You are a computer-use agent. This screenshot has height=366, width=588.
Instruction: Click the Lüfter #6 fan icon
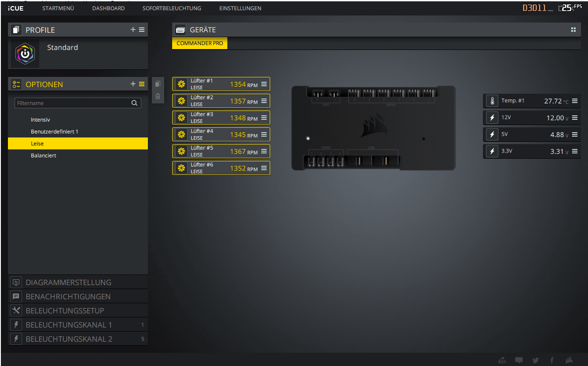coord(181,168)
